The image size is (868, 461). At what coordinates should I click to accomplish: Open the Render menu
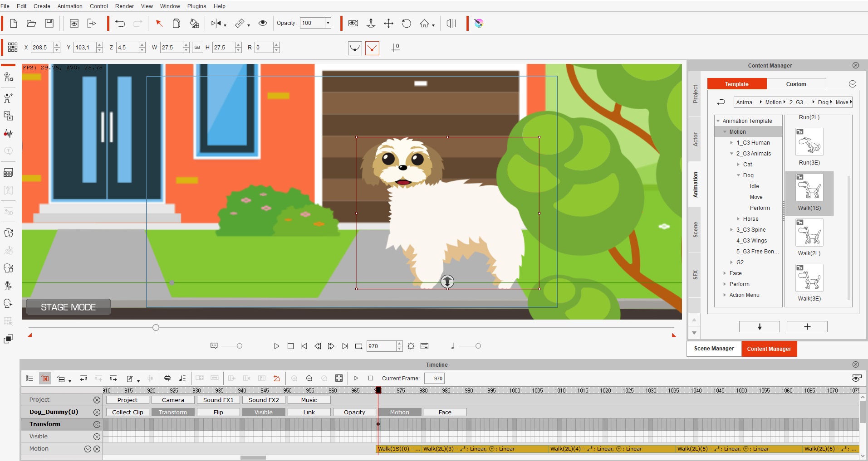(124, 6)
